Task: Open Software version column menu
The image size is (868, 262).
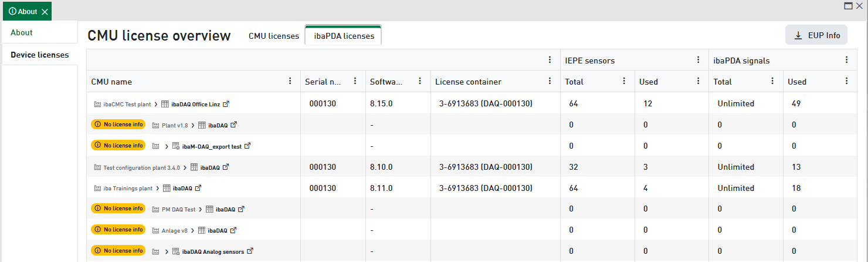Action: pyautogui.click(x=419, y=81)
